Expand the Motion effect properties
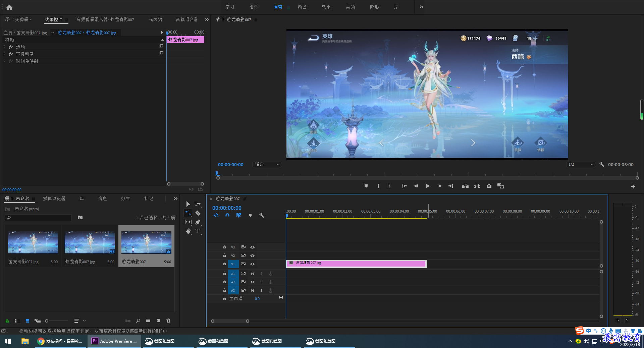Viewport: 644px width, 348px height. tap(5, 47)
